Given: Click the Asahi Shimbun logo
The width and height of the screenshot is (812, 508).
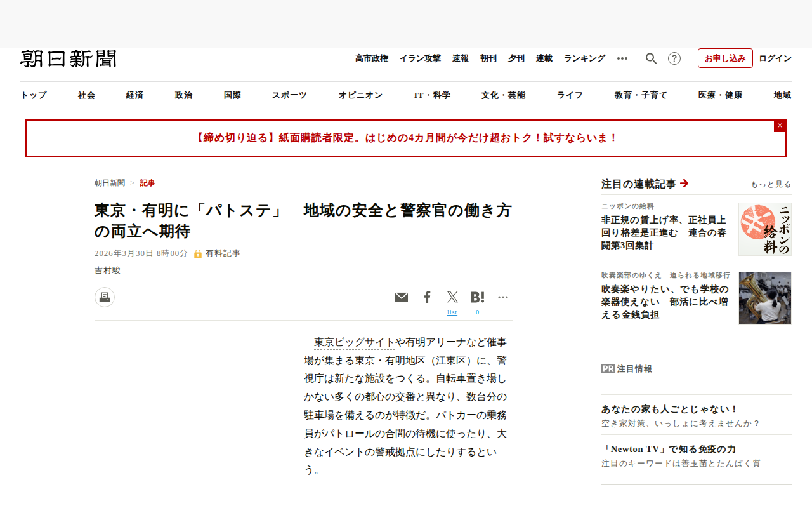Looking at the screenshot, I should pos(69,58).
